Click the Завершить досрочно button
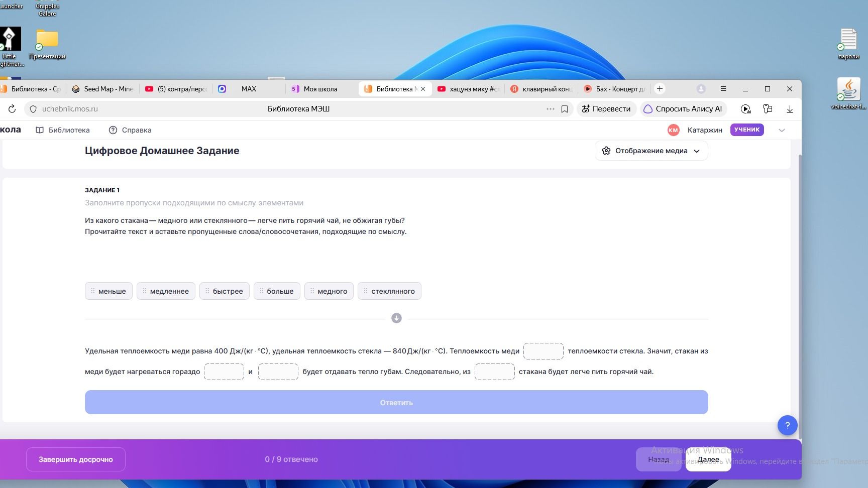This screenshot has height=488, width=868. 76,459
